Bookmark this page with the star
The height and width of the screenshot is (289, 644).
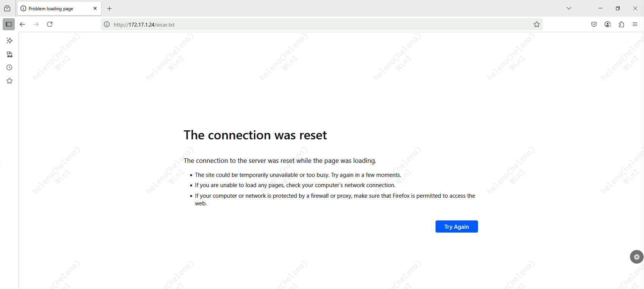click(x=537, y=25)
